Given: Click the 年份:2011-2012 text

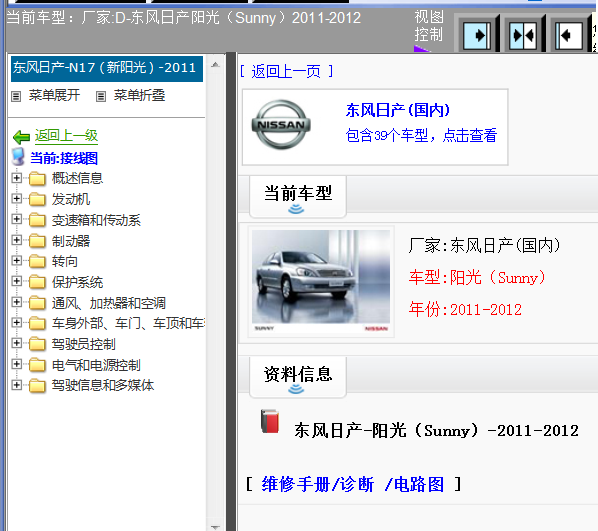Looking at the screenshot, I should (465, 309).
